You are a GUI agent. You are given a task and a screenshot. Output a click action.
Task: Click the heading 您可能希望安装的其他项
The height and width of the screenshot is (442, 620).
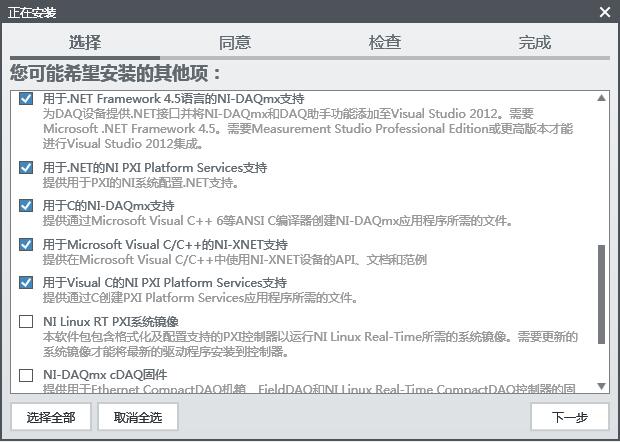116,73
